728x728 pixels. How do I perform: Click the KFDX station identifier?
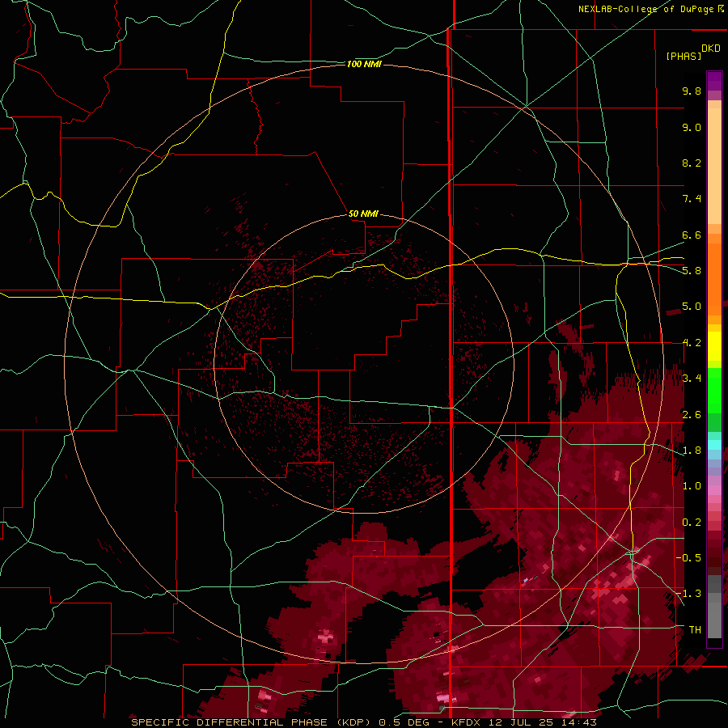click(x=467, y=722)
